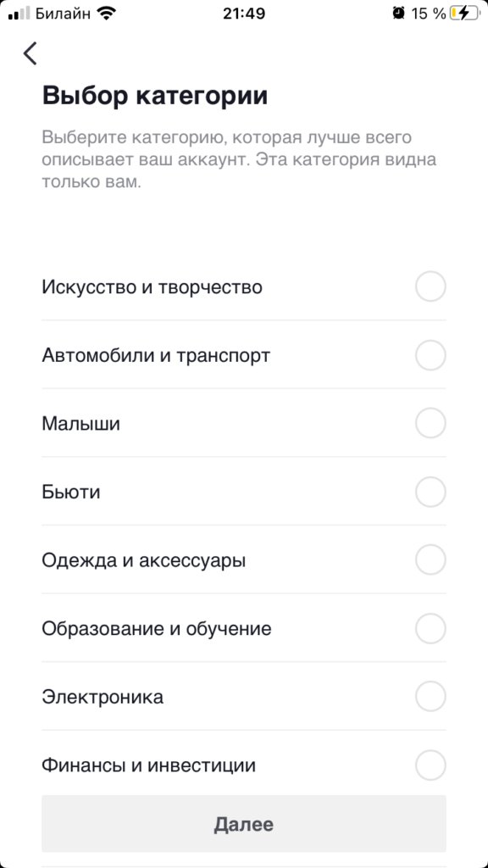The image size is (488, 868).
Task: Tap the Бьюти category row
Action: point(244,492)
